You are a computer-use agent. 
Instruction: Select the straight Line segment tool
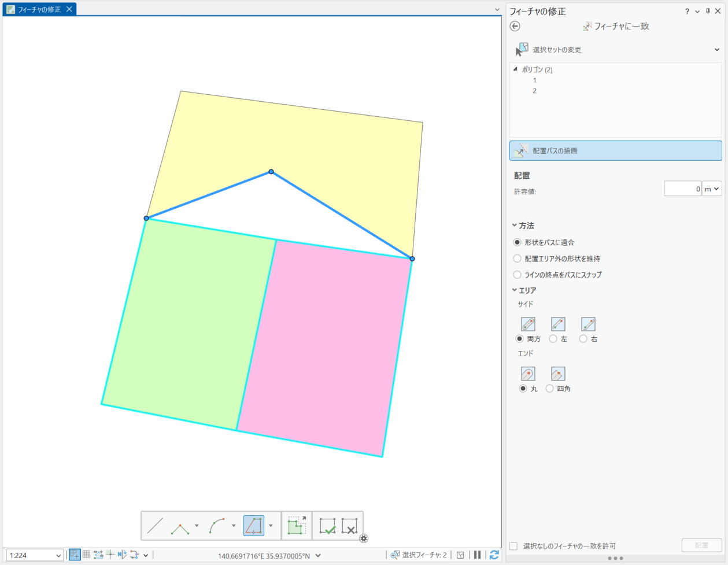click(155, 526)
